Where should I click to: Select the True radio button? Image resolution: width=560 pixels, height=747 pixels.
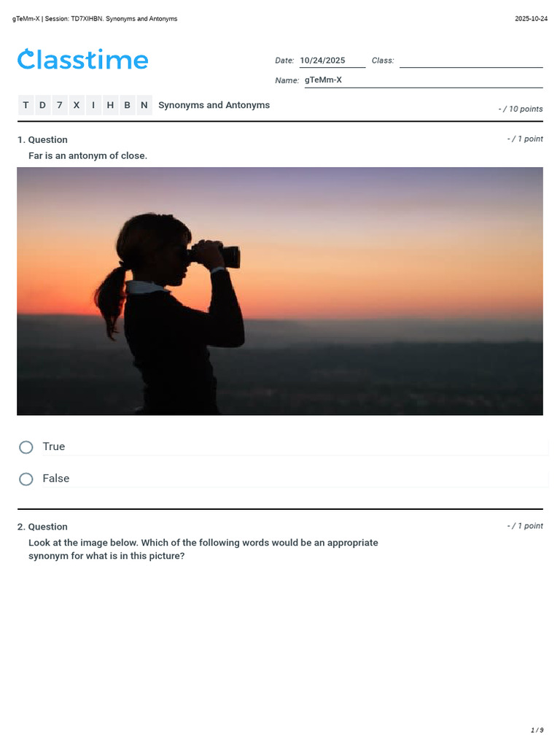(x=26, y=447)
